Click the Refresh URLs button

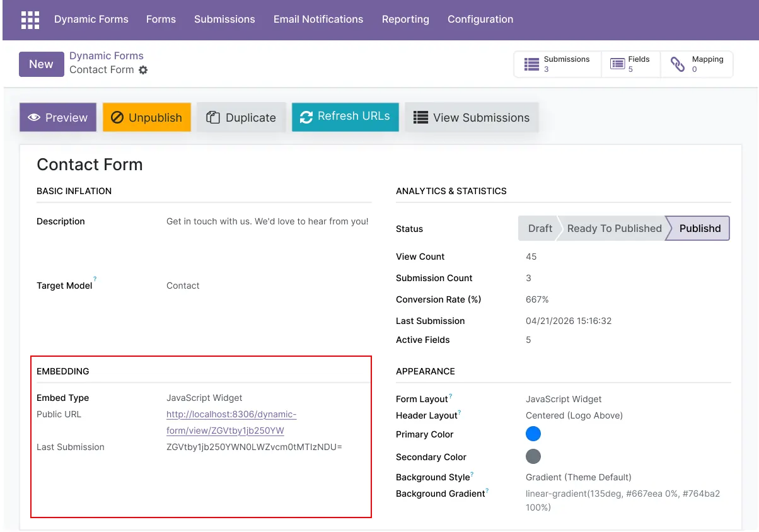345,117
